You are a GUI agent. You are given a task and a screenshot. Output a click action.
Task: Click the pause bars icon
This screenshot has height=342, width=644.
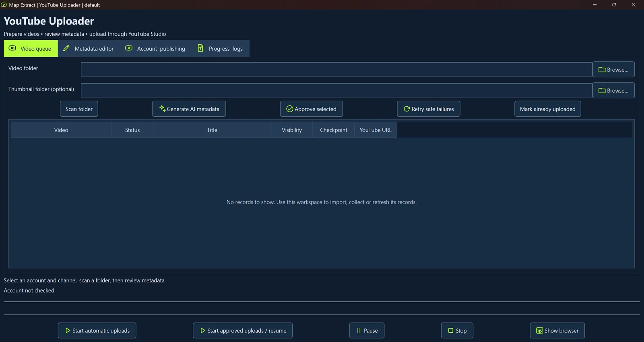(359, 330)
